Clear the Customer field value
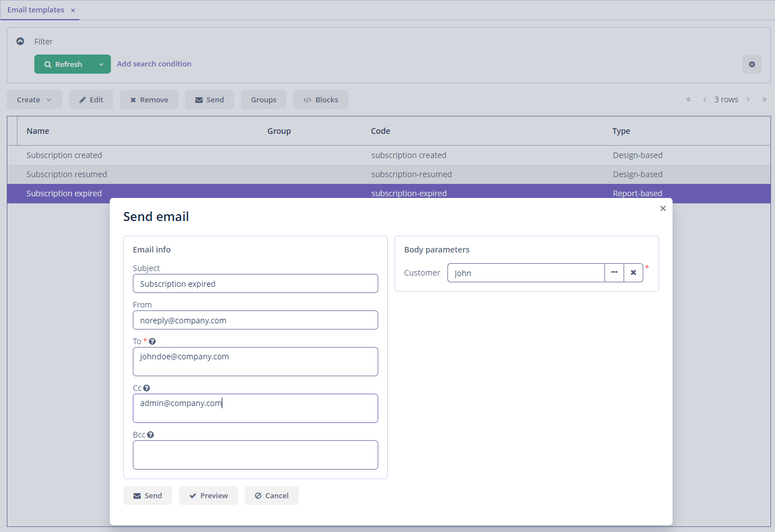The image size is (775, 532). pos(633,273)
